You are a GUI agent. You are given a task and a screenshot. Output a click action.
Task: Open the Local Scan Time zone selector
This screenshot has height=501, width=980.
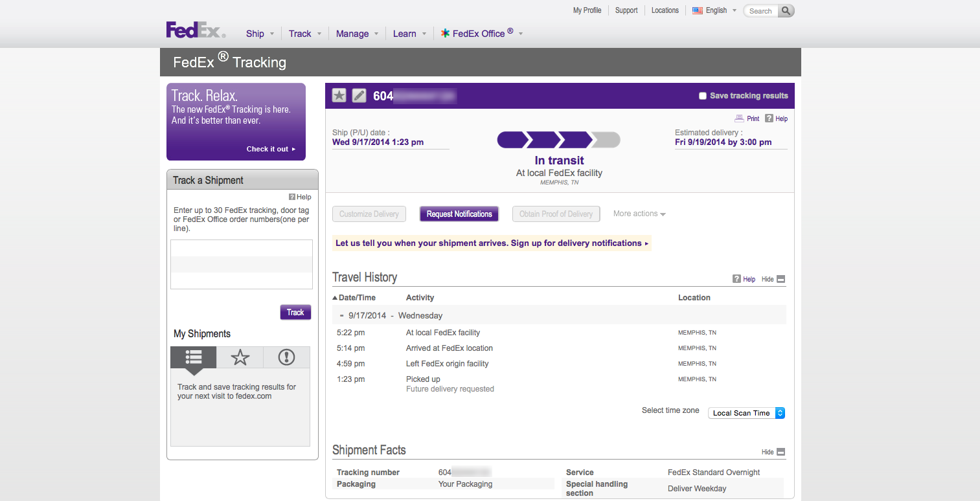point(746,413)
